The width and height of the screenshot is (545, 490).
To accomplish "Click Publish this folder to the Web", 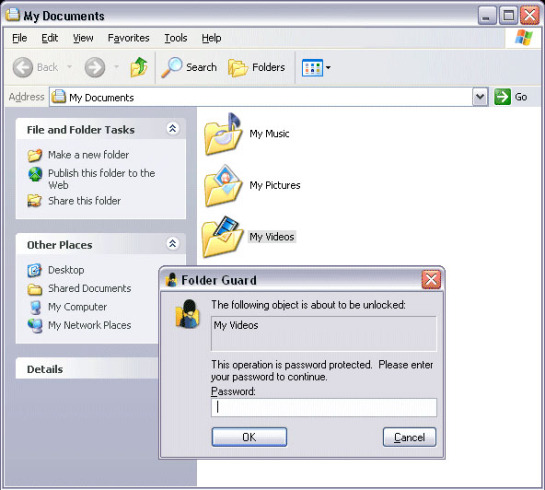I will (101, 179).
